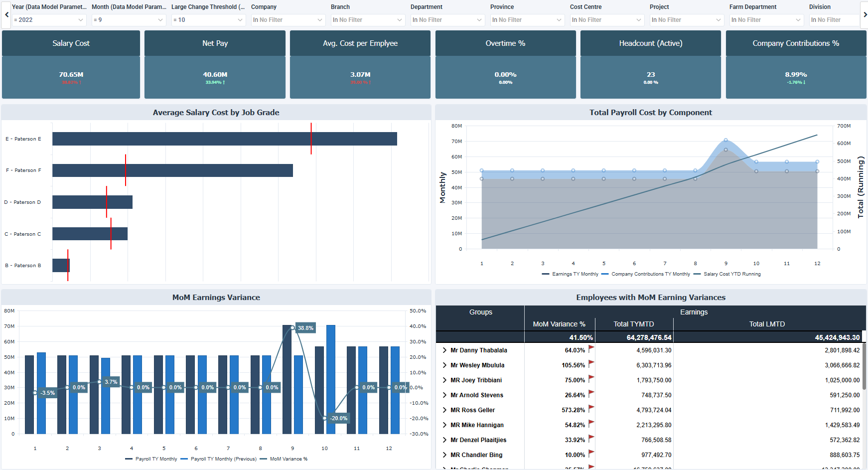This screenshot has width=868, height=470.
Task: Open the Project filter dropdown
Action: [x=687, y=20]
